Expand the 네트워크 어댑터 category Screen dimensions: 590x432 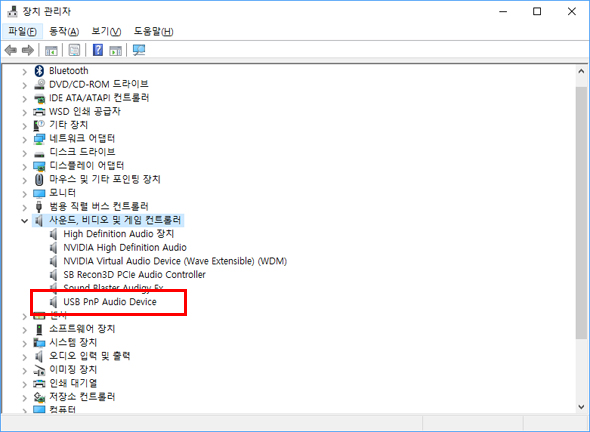[24, 139]
